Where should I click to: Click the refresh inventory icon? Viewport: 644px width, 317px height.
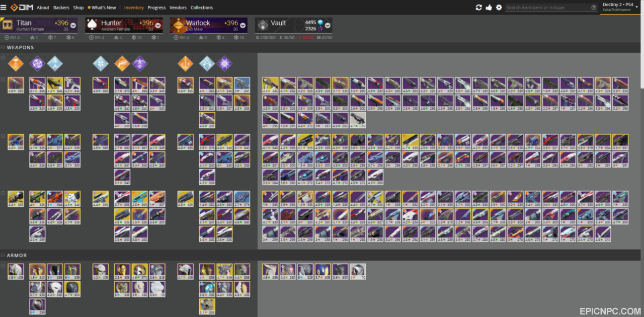(479, 8)
